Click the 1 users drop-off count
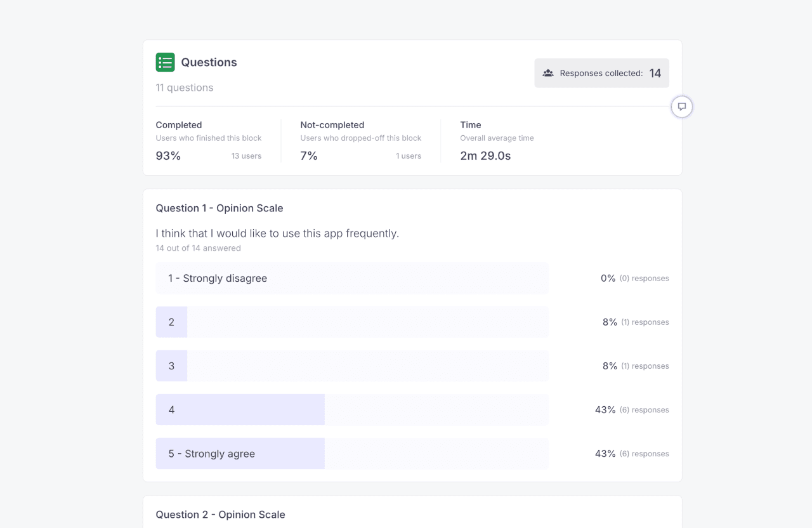The image size is (812, 528). tap(409, 156)
